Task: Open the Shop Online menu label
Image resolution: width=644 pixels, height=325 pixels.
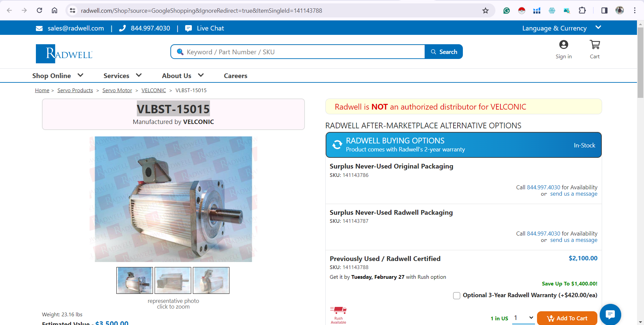Action: point(52,76)
